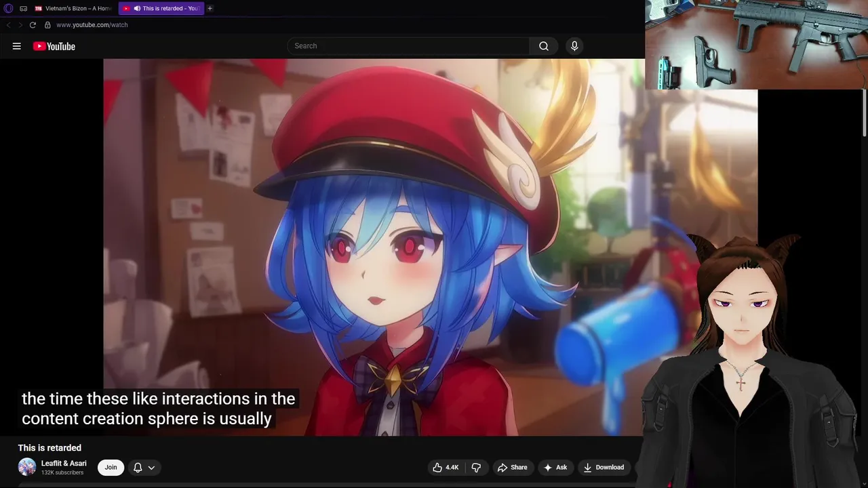
Task: Start voice search with microphone icon
Action: point(574,46)
